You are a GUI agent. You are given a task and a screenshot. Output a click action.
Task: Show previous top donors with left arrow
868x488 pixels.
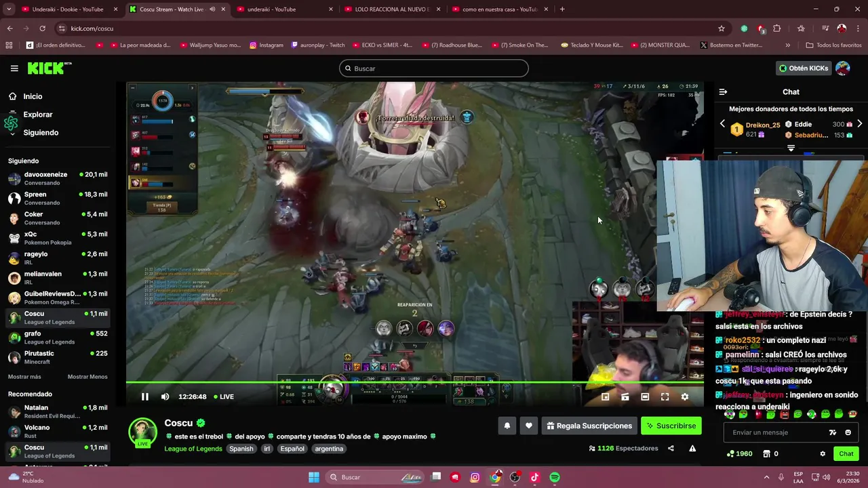722,124
